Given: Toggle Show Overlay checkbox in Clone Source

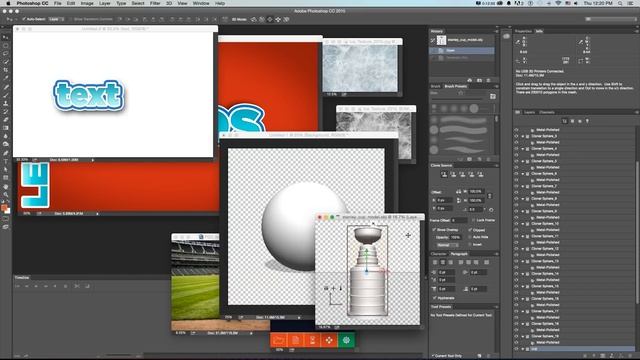Looking at the screenshot, I should 434,230.
